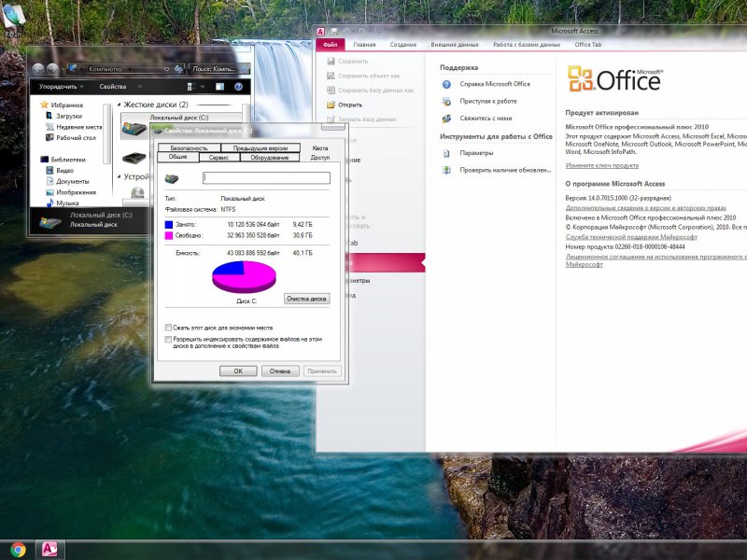The image size is (747, 560).
Task: Click the Сохранить icon in Access backstage
Action: click(x=331, y=62)
